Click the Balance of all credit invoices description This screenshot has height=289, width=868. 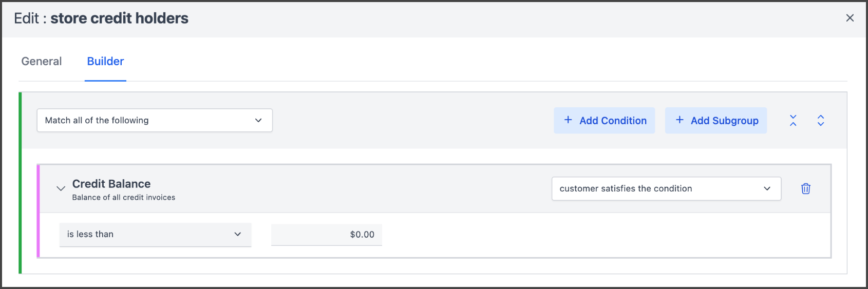(124, 198)
